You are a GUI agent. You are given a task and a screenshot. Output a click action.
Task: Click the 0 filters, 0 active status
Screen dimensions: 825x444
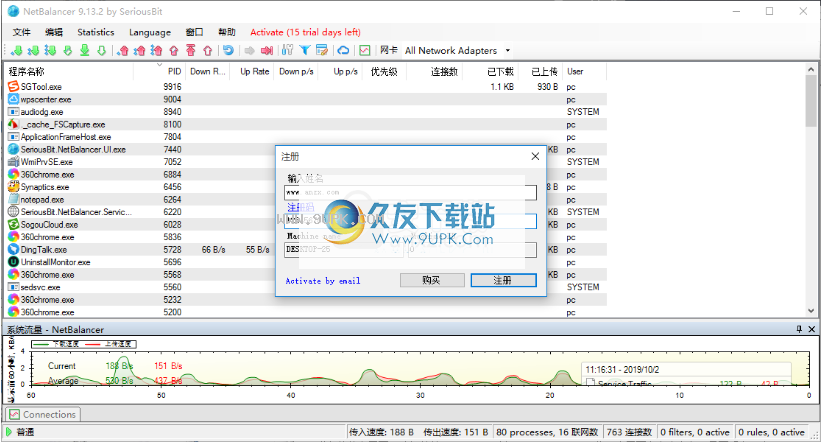695,432
